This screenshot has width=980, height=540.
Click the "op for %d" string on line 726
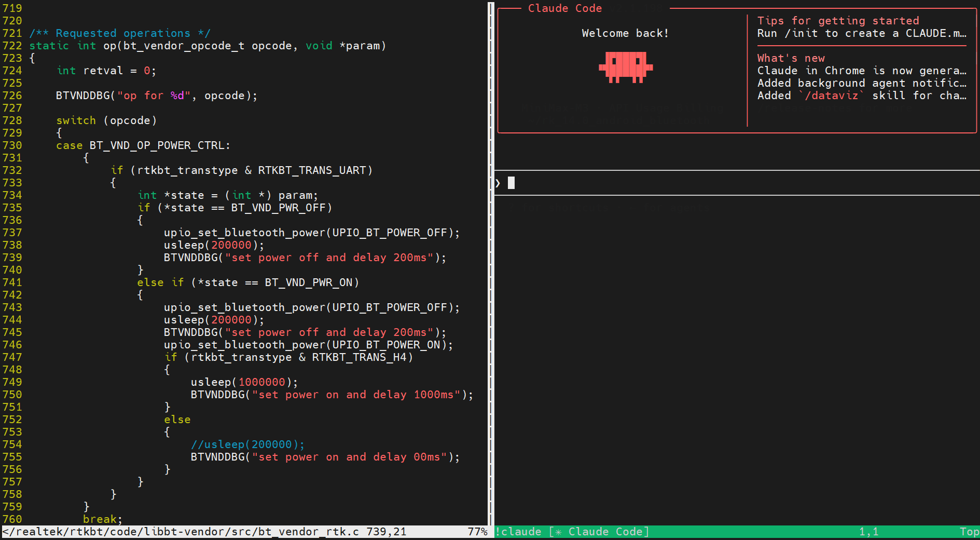(154, 96)
